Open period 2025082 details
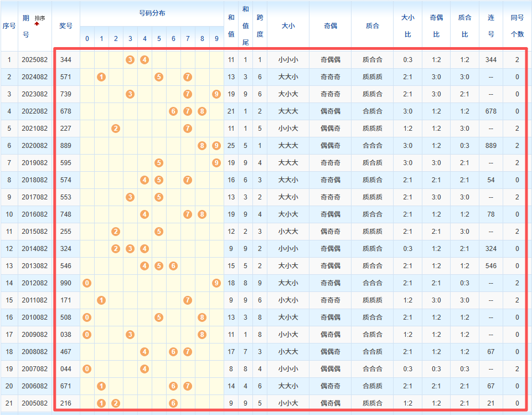 point(35,59)
